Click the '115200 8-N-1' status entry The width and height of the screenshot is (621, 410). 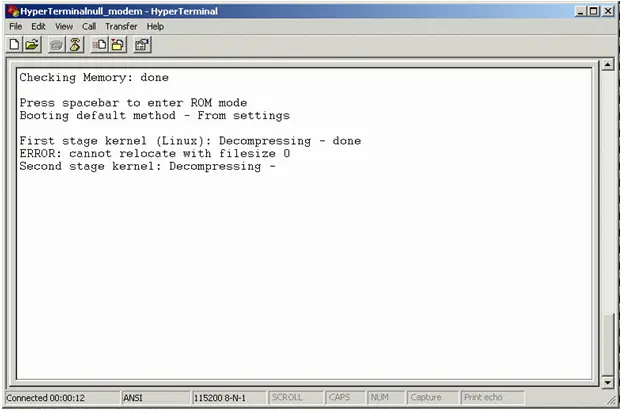tap(229, 397)
